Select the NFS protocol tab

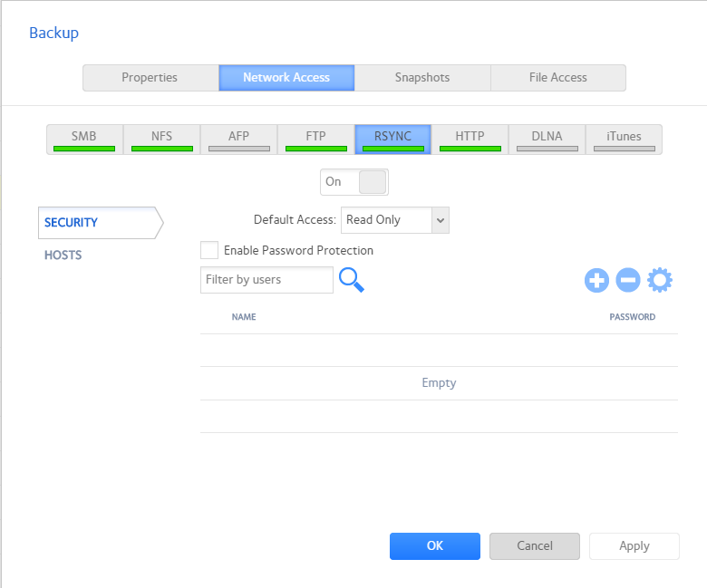point(161,140)
